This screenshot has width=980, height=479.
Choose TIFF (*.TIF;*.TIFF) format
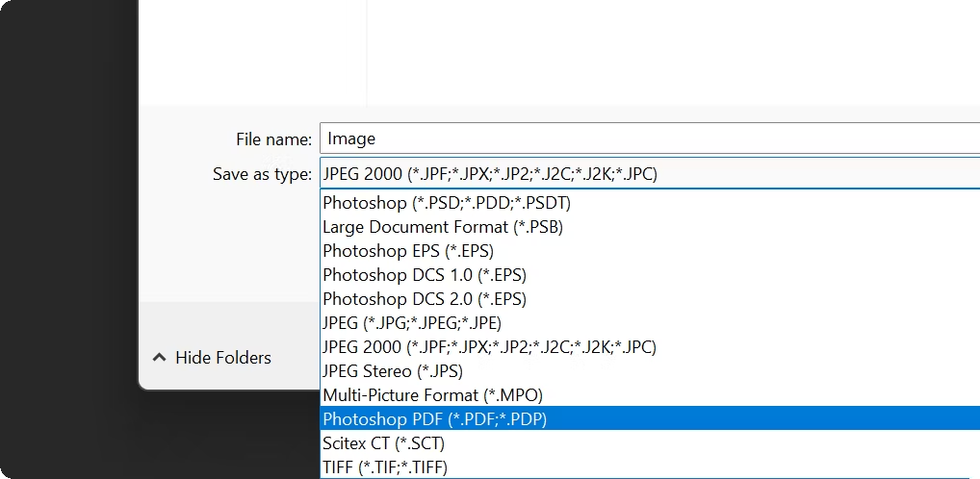pos(650,467)
